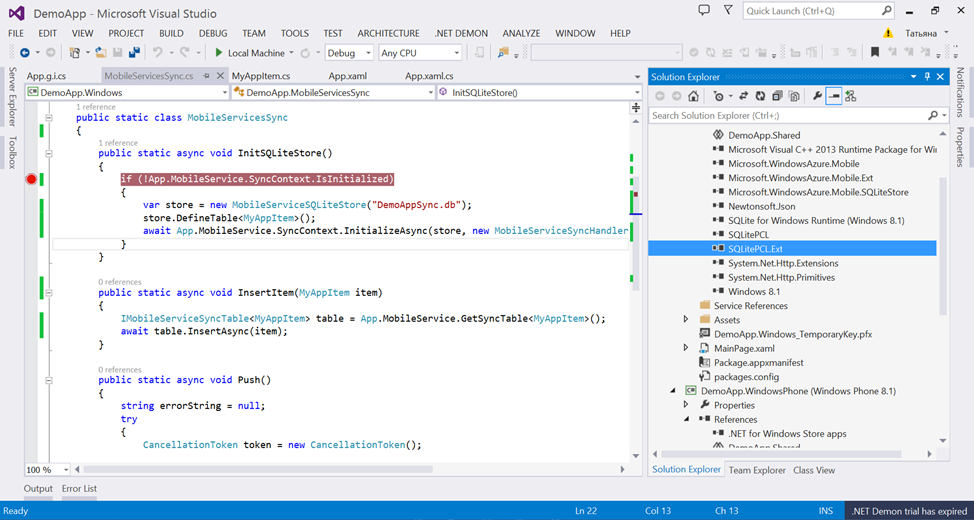This screenshot has height=520, width=974.
Task: Toggle bookmark icon in the toolbar
Action: point(875,53)
